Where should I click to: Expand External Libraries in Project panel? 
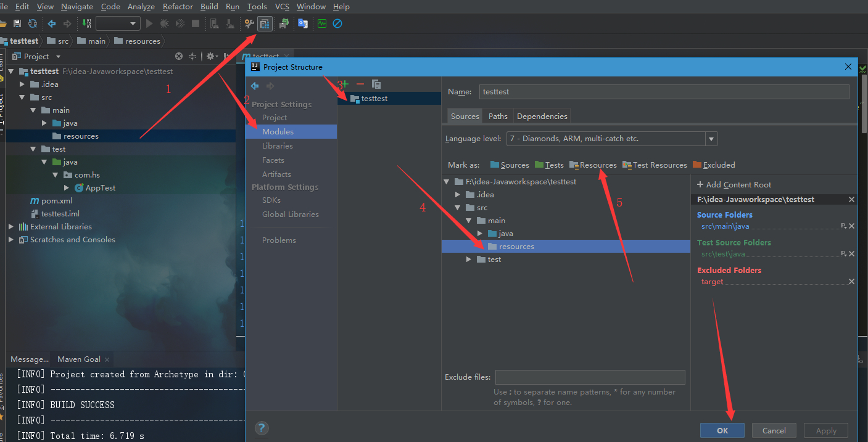[x=11, y=227]
